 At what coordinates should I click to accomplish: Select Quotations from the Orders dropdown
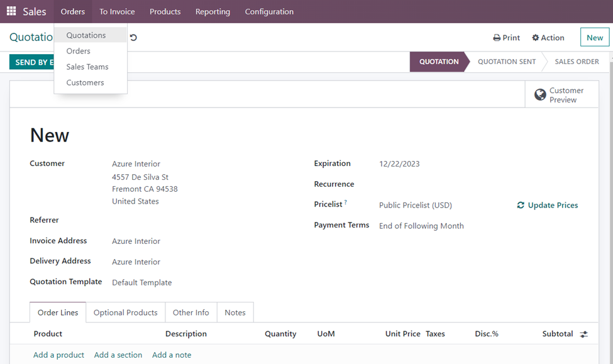pyautogui.click(x=86, y=35)
